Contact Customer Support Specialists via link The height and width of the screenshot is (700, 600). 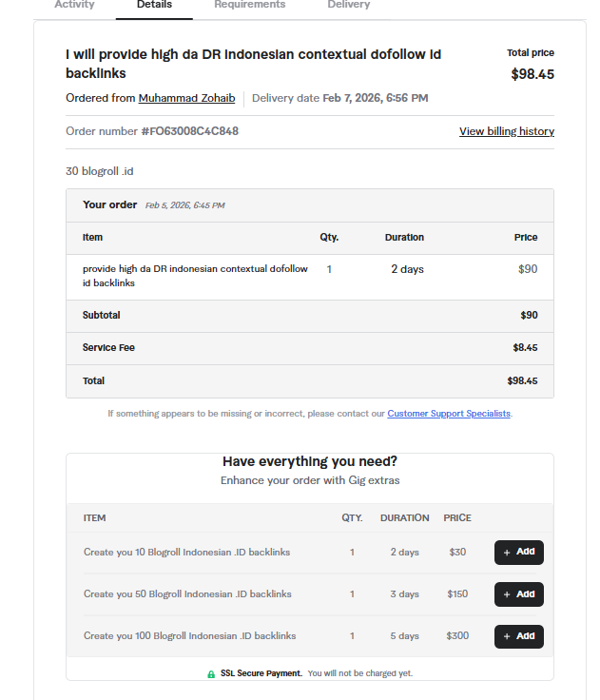tap(449, 414)
